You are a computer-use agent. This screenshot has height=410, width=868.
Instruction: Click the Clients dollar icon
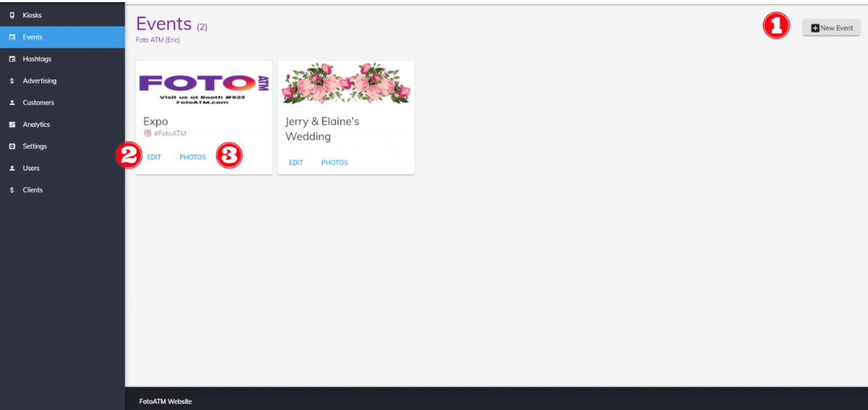[x=12, y=190]
